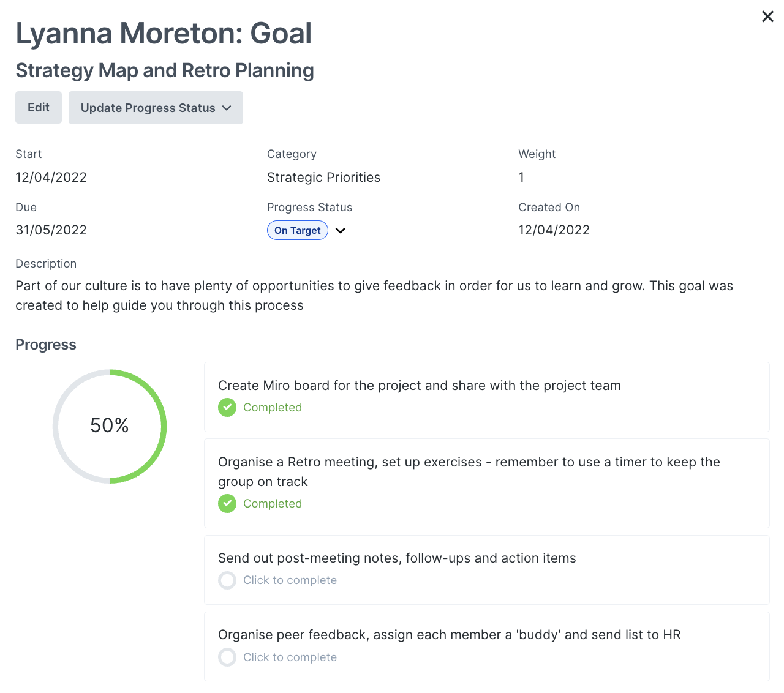Click the goal description text paragraph
The width and height of the screenshot is (784, 693).
coord(374,295)
